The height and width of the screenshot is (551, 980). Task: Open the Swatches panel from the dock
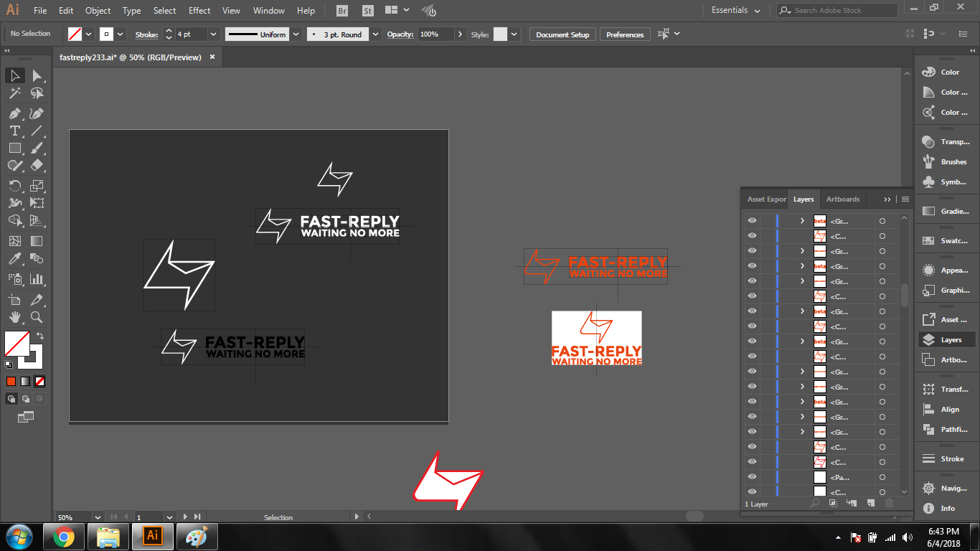[x=945, y=241]
